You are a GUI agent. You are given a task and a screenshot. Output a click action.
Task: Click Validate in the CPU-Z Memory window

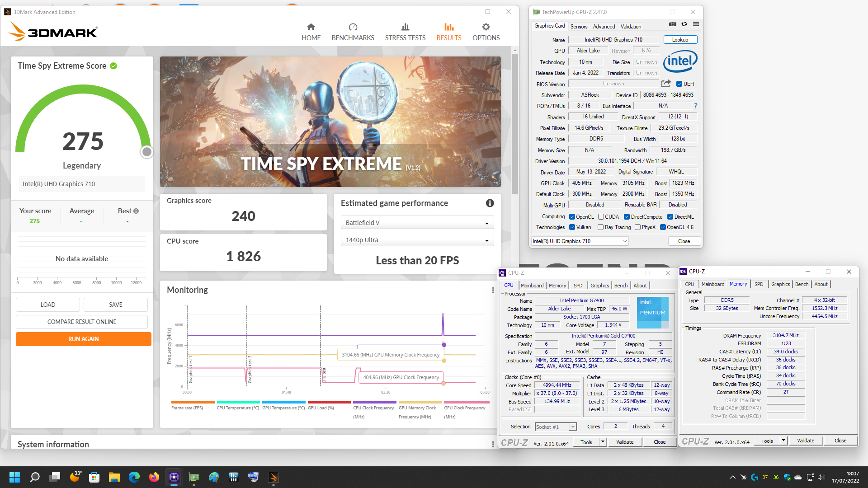[x=806, y=441]
